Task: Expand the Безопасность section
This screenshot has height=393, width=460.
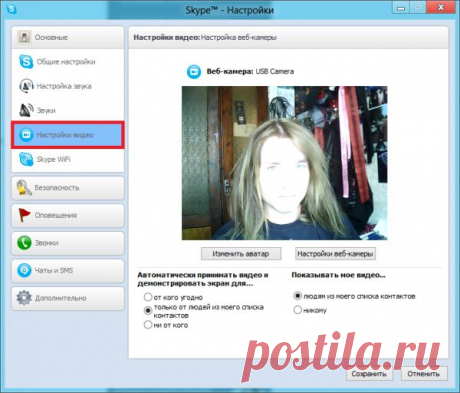Action: 68,188
